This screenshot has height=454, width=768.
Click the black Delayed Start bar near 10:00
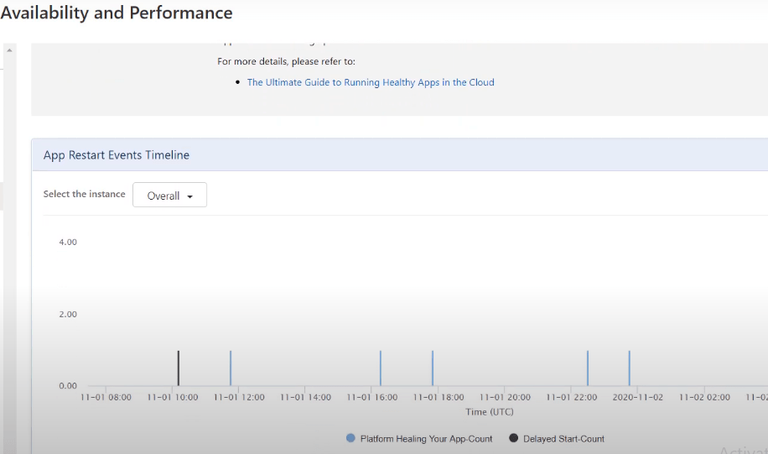(178, 368)
